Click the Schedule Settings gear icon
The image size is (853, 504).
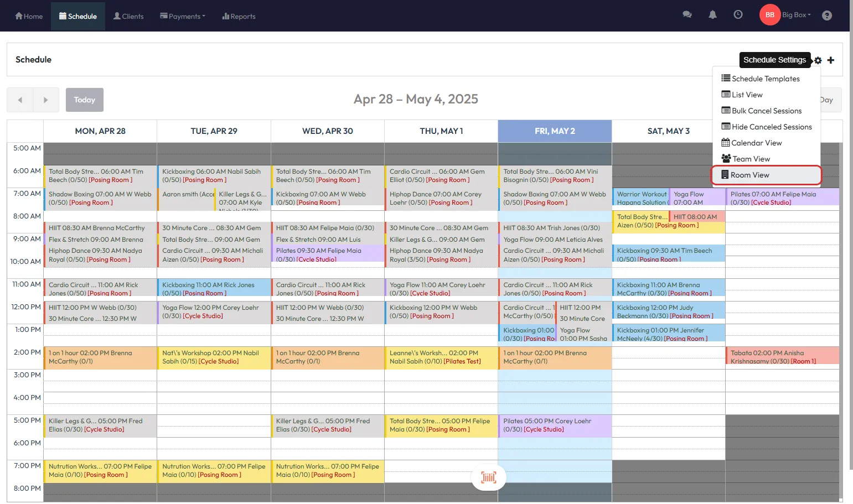pyautogui.click(x=818, y=60)
